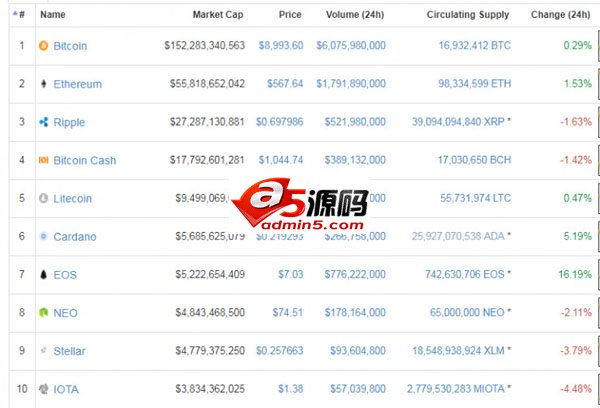
Task: Sort by Price column header
Action: (290, 15)
